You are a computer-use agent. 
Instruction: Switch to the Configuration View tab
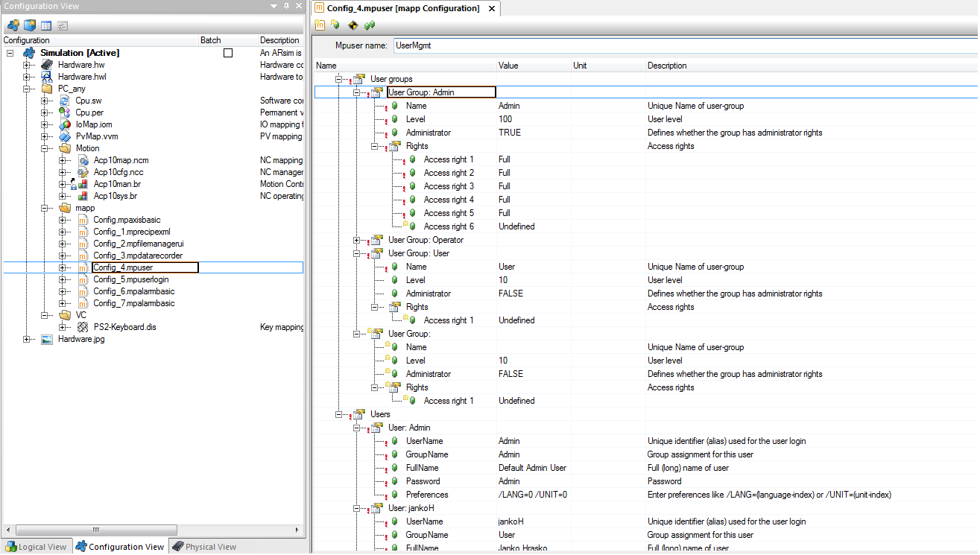point(119,547)
